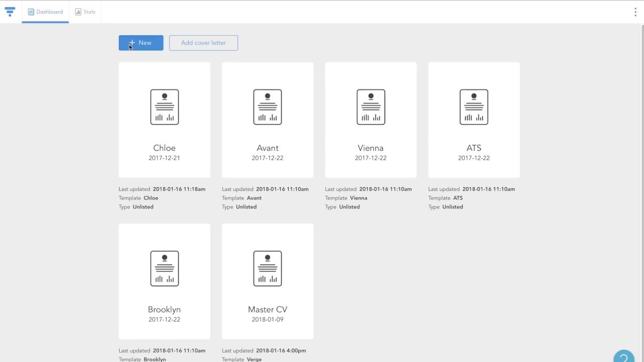644x362 pixels.
Task: Switch to the Stats tab
Action: [x=86, y=12]
